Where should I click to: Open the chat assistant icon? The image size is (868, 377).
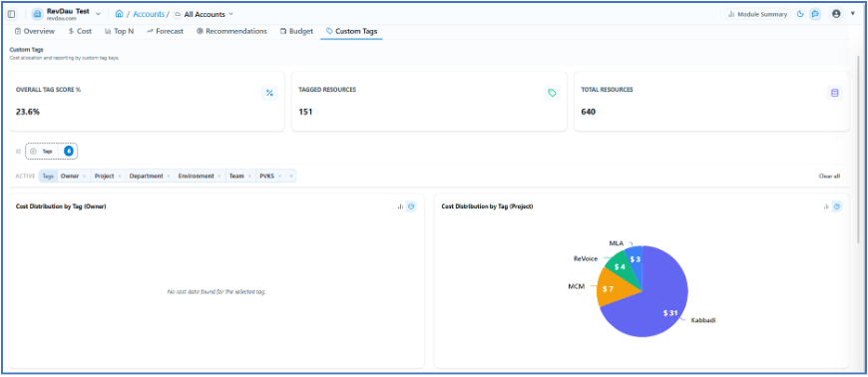point(815,14)
